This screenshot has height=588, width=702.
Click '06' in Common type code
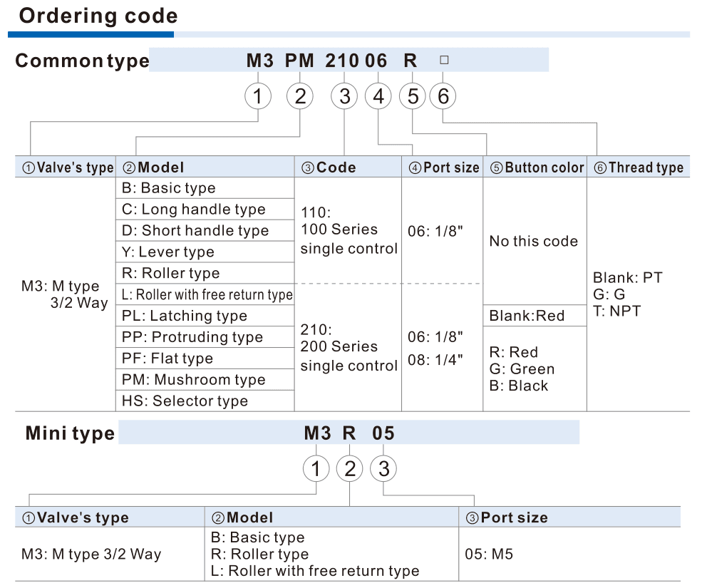[x=376, y=61]
